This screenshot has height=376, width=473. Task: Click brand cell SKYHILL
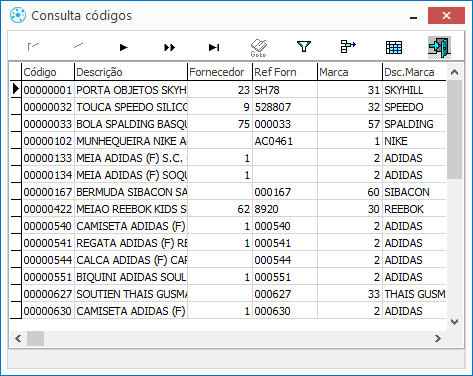(x=414, y=90)
